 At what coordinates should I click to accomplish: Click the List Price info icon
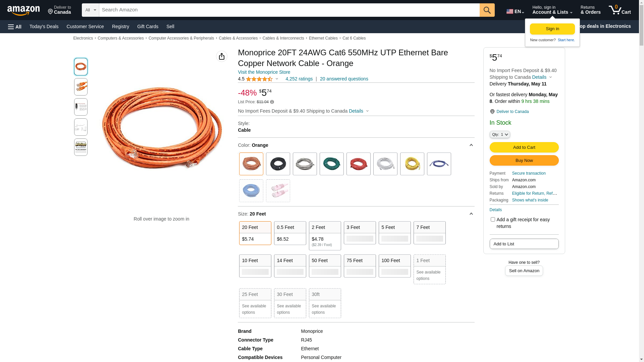pyautogui.click(x=272, y=102)
